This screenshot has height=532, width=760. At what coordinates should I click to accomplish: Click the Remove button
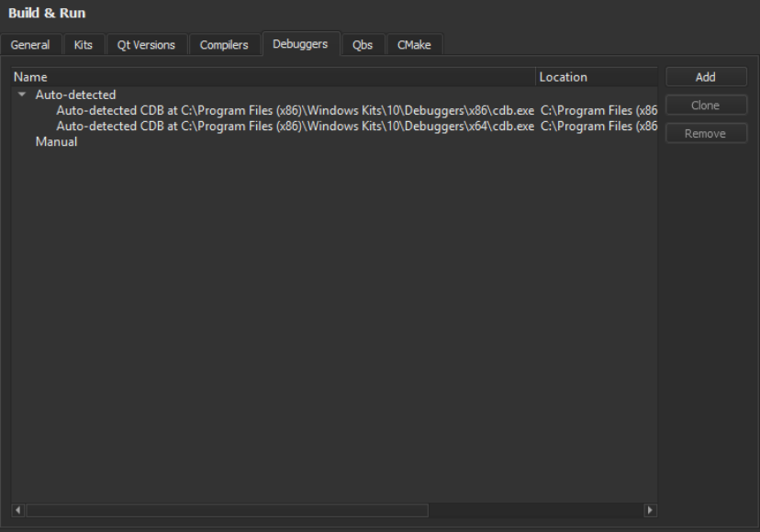click(x=706, y=134)
